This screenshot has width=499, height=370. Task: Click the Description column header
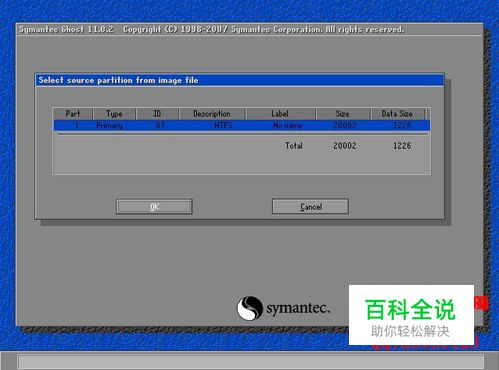coord(212,114)
